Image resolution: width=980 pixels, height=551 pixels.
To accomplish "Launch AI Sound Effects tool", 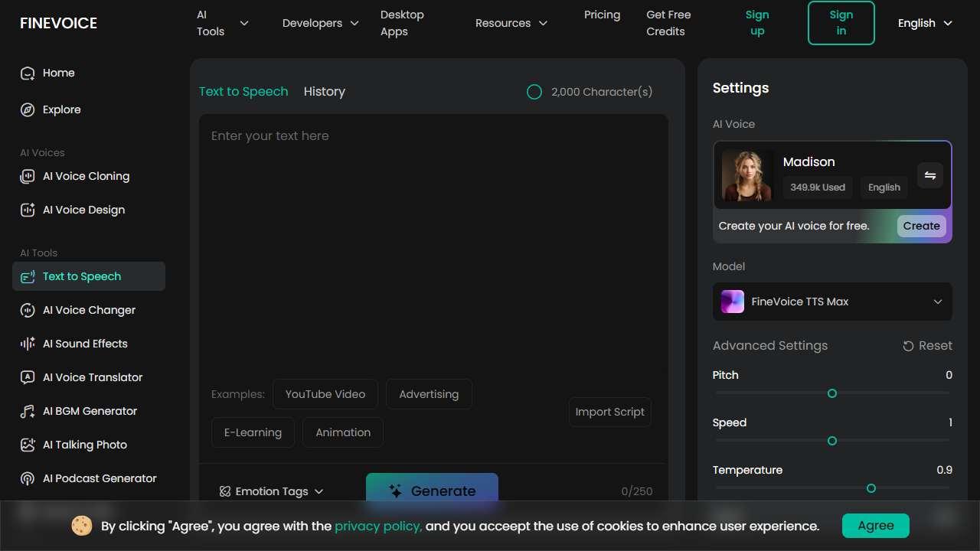I will coord(28,344).
